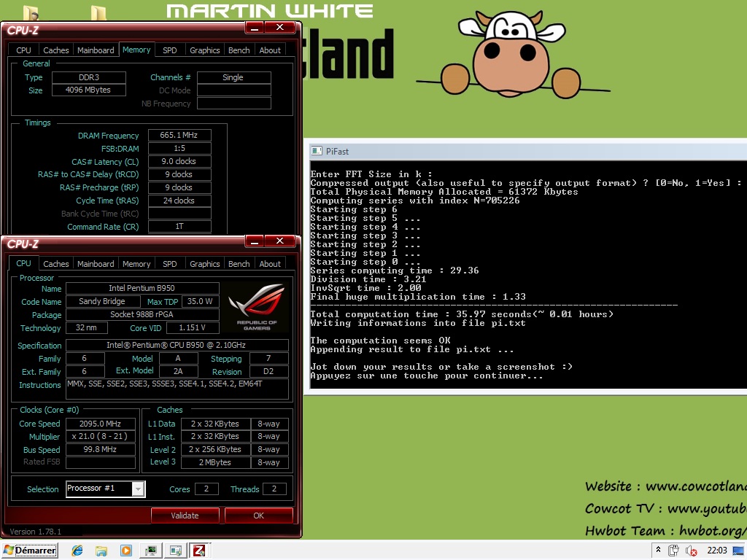Click the ROG Republic of Gamers logo
The image size is (747, 560).
256,306
